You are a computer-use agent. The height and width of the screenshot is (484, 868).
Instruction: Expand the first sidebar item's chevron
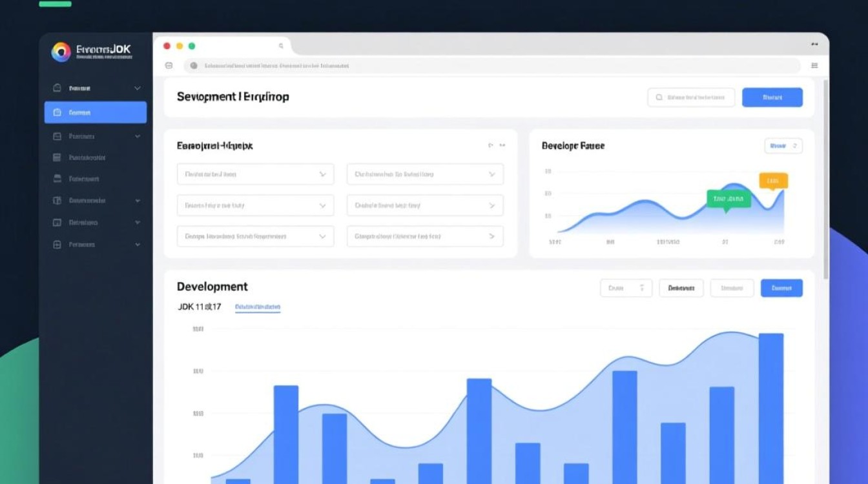click(x=138, y=88)
